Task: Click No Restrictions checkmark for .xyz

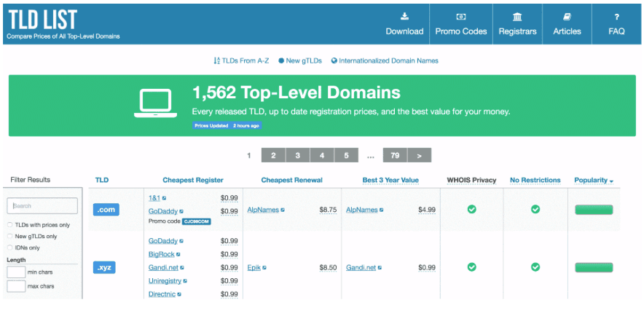Action: [x=535, y=267]
